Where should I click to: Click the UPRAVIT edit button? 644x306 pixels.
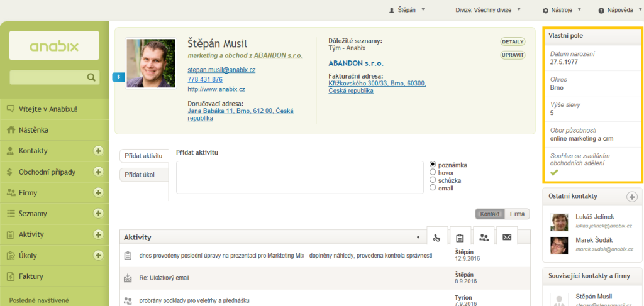click(513, 55)
